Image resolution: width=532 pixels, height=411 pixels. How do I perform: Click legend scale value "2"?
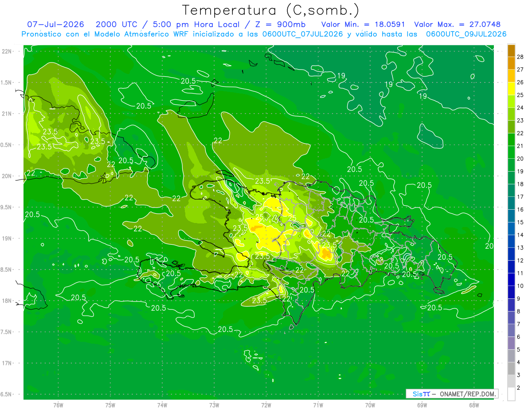(x=519, y=388)
